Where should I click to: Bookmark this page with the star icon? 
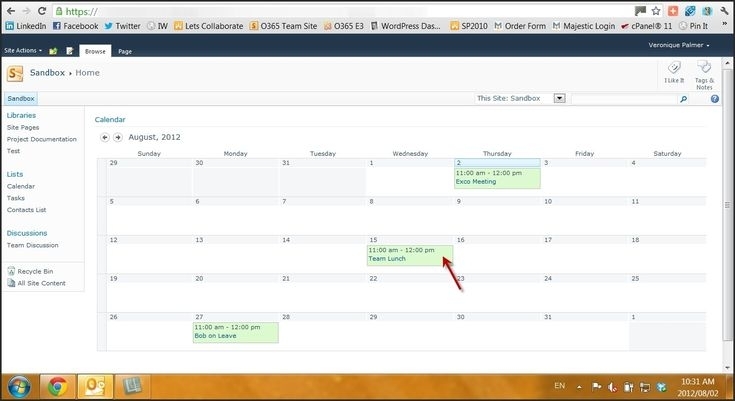click(x=656, y=11)
